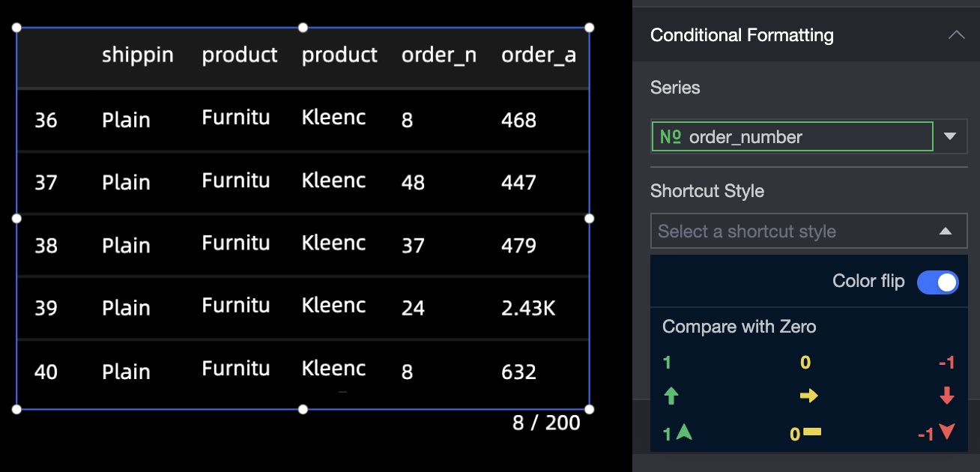Click the table's right-middle resize handle
This screenshot has height=472, width=980.
(x=589, y=219)
